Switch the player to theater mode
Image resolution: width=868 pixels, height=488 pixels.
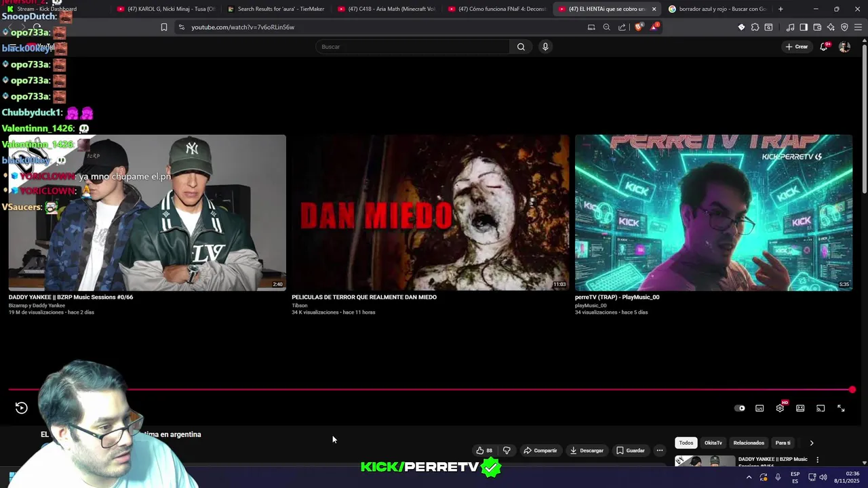pos(800,408)
